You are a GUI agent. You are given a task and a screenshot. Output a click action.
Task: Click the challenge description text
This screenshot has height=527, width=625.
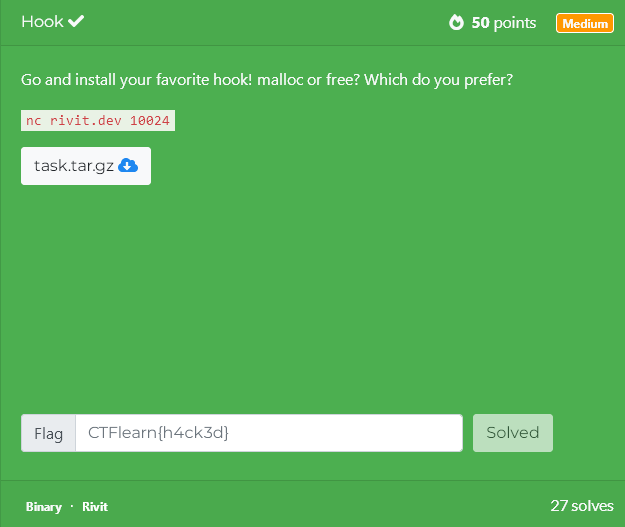pos(267,80)
